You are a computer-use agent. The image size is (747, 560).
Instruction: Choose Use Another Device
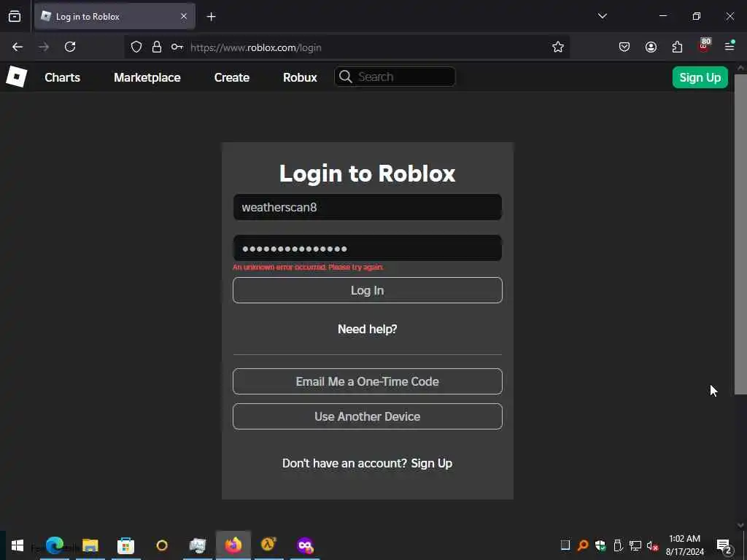tap(368, 416)
